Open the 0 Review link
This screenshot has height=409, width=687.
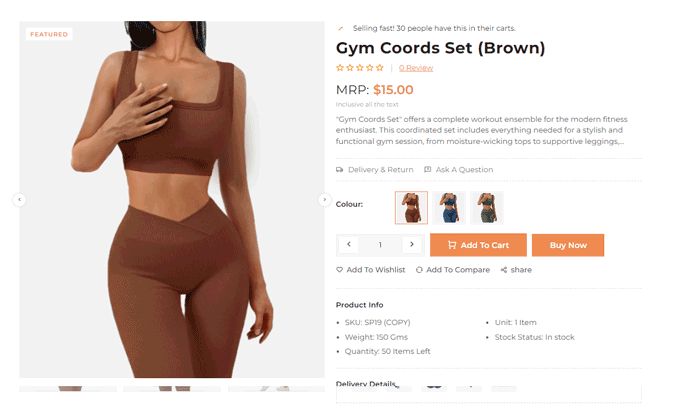(x=416, y=68)
